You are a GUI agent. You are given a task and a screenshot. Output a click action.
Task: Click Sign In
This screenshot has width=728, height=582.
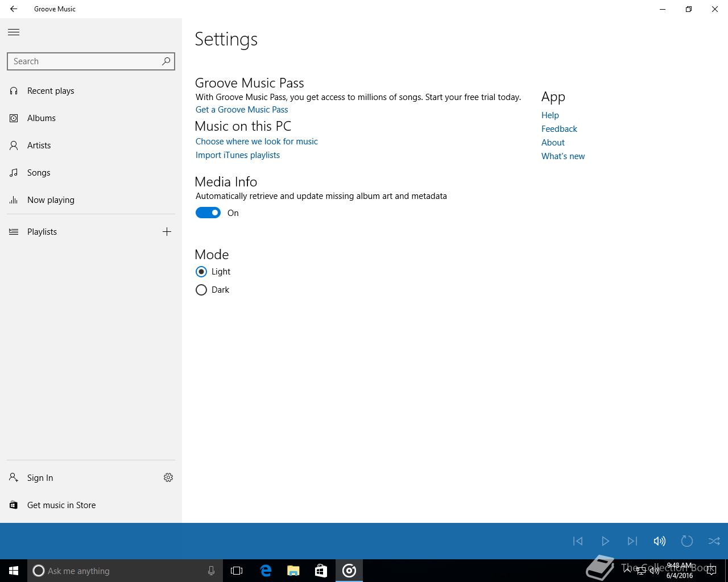[77, 478]
